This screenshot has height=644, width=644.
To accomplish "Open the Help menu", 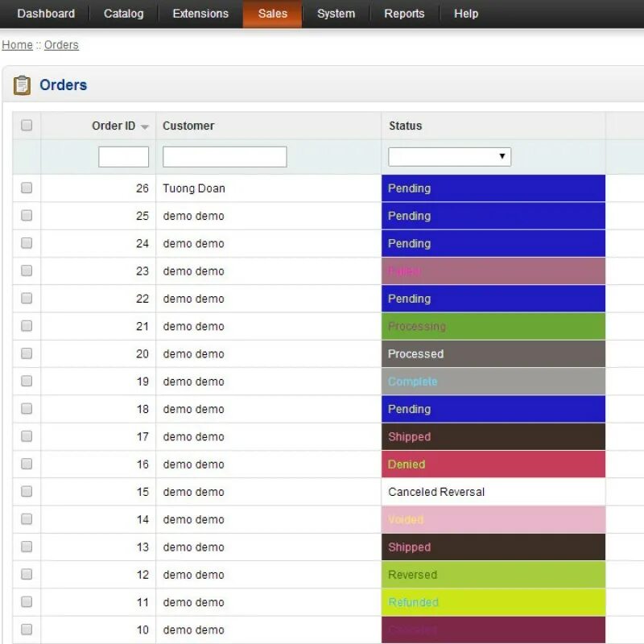I will (x=465, y=14).
